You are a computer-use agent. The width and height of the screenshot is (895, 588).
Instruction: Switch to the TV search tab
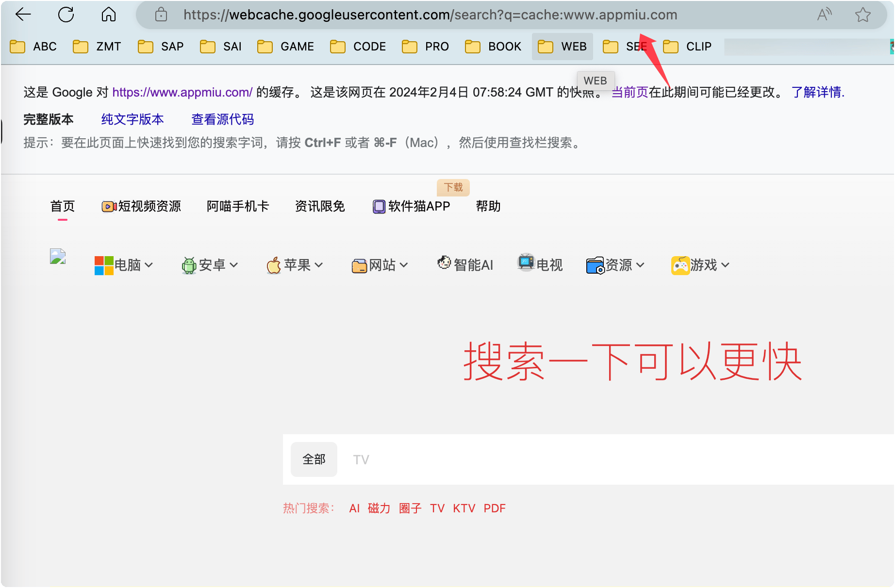pos(361,459)
